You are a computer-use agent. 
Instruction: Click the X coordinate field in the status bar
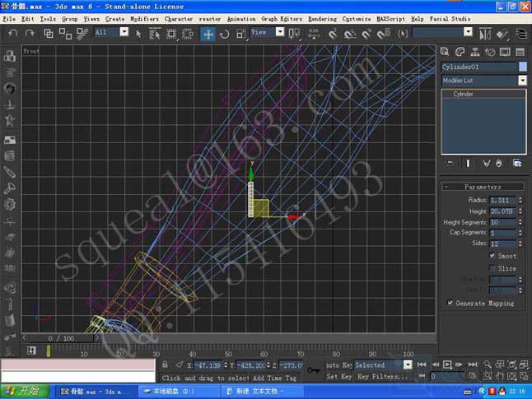pos(208,365)
